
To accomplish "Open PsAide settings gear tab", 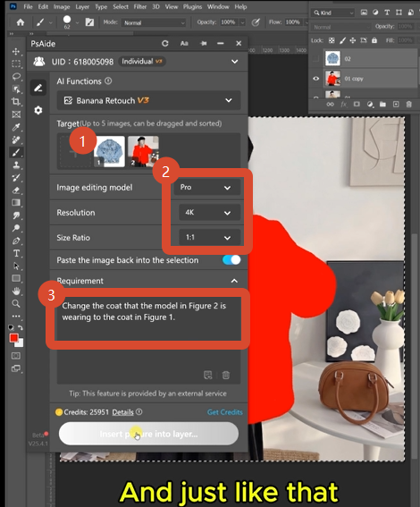I will [x=38, y=110].
